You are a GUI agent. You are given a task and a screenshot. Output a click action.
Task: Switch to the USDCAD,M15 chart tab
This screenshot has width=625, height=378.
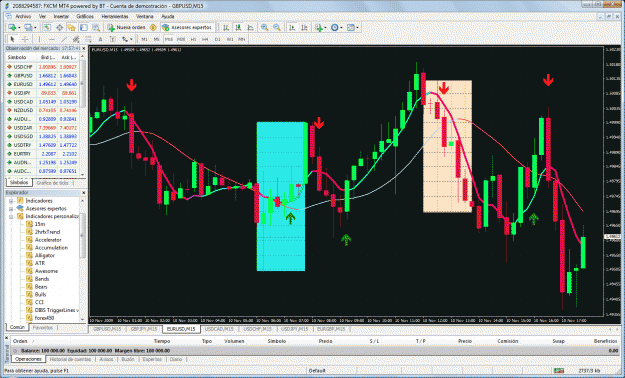coord(219,329)
